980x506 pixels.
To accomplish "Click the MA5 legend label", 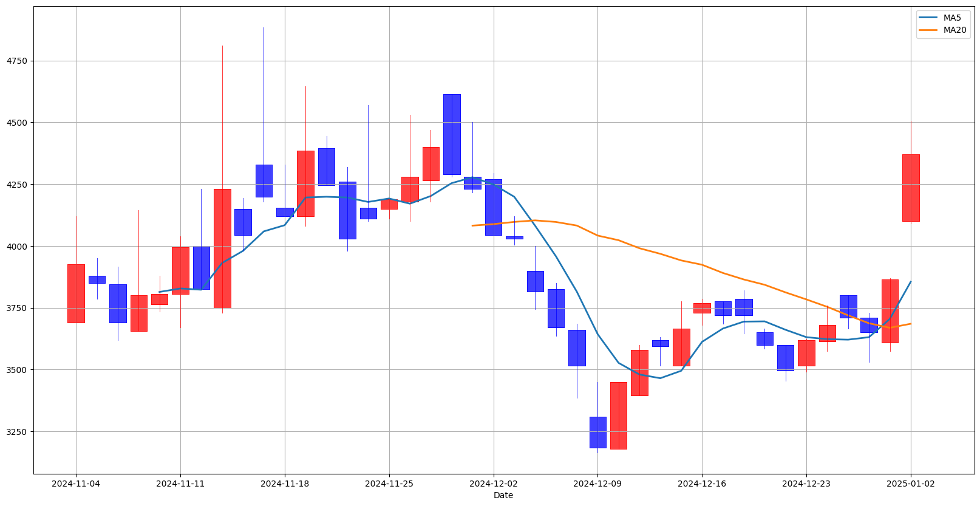I will tap(951, 18).
